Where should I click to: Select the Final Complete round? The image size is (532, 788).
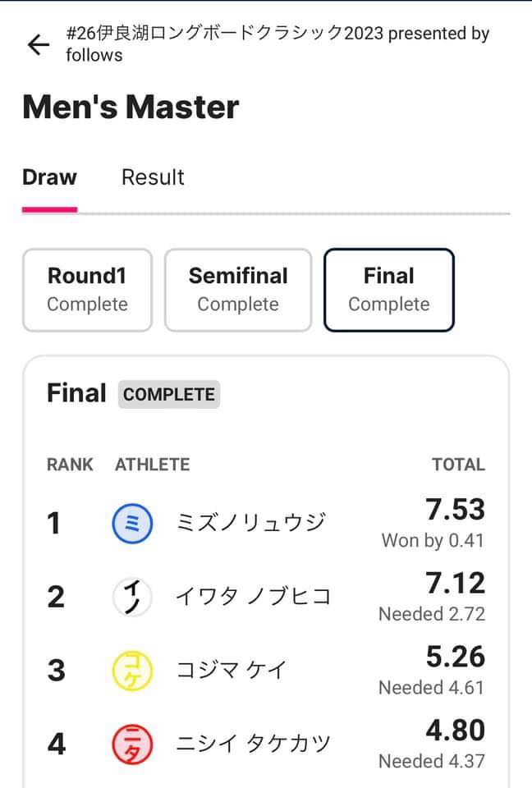389,290
